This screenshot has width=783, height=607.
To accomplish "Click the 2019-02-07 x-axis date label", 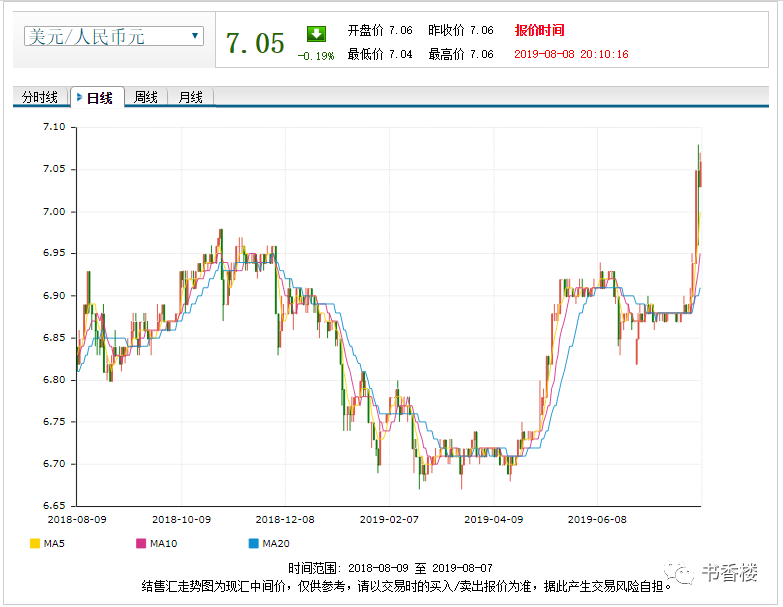I will [x=389, y=519].
